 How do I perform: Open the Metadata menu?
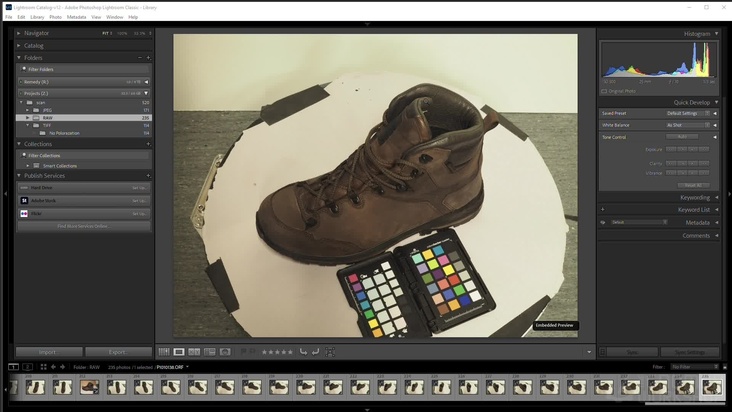76,17
